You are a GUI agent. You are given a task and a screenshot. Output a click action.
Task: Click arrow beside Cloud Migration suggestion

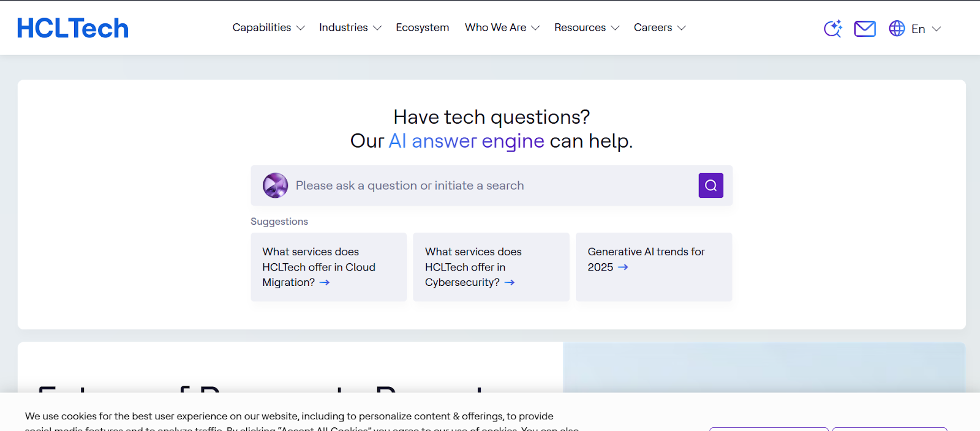[325, 282]
